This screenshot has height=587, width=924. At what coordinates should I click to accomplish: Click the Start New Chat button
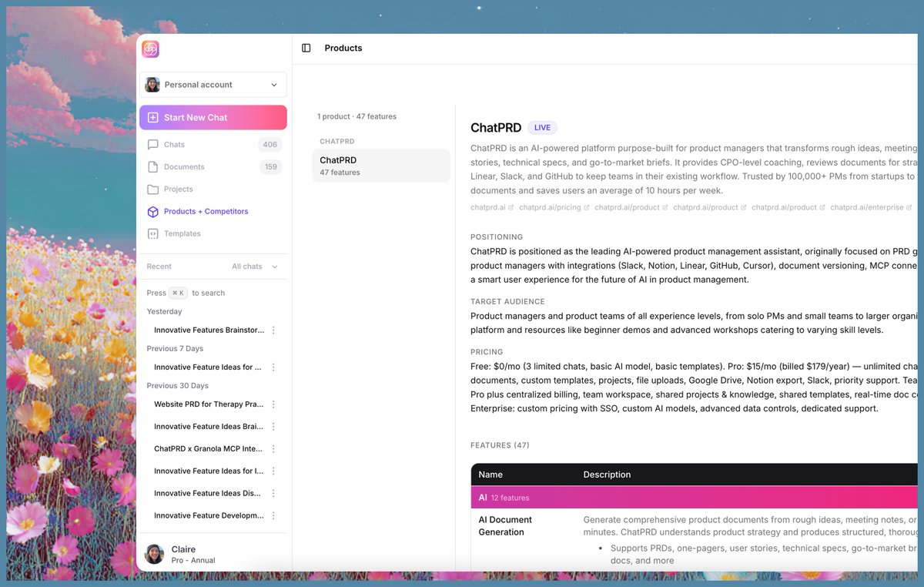pyautogui.click(x=213, y=118)
